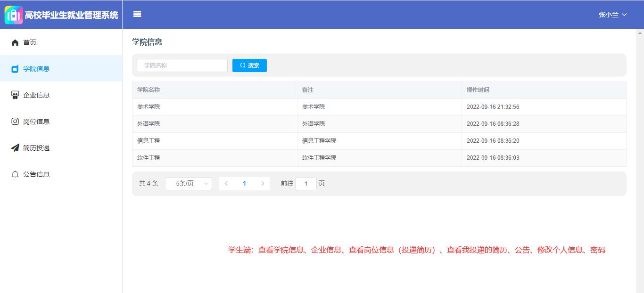
Task: Open the 公告信息 menu item
Action: click(x=36, y=174)
